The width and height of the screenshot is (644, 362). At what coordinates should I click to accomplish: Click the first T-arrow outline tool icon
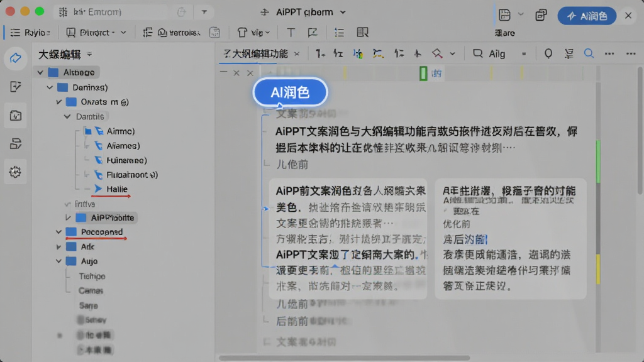point(320,53)
